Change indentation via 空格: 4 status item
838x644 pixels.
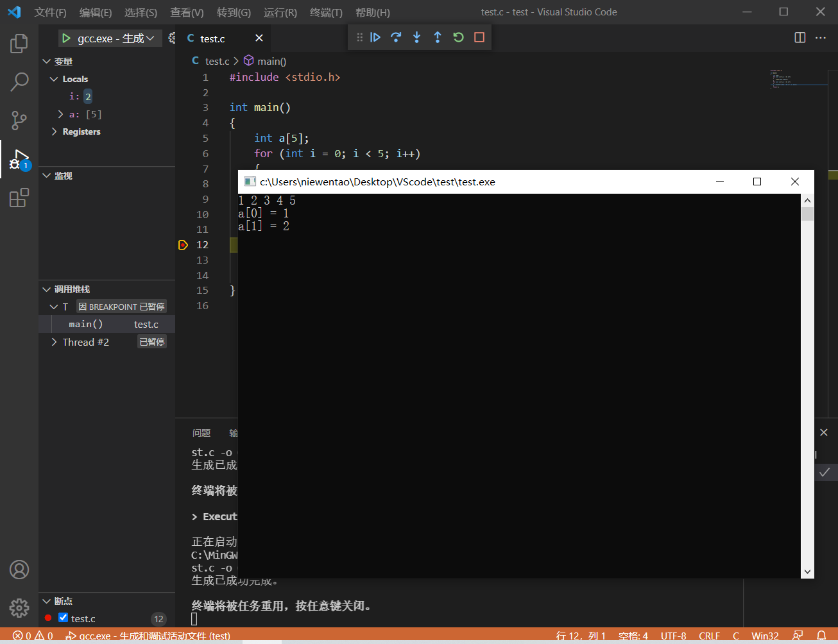click(x=633, y=636)
